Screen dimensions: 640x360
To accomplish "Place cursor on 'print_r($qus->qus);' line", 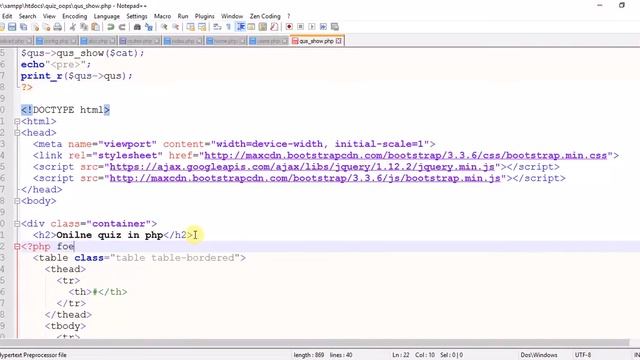I will point(77,76).
